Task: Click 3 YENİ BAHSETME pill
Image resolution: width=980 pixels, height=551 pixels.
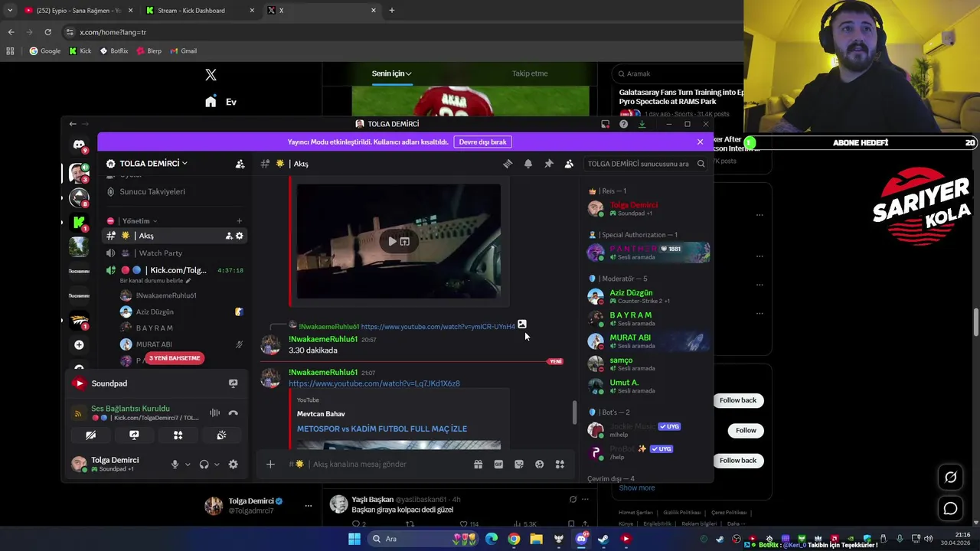Action: pyautogui.click(x=175, y=358)
